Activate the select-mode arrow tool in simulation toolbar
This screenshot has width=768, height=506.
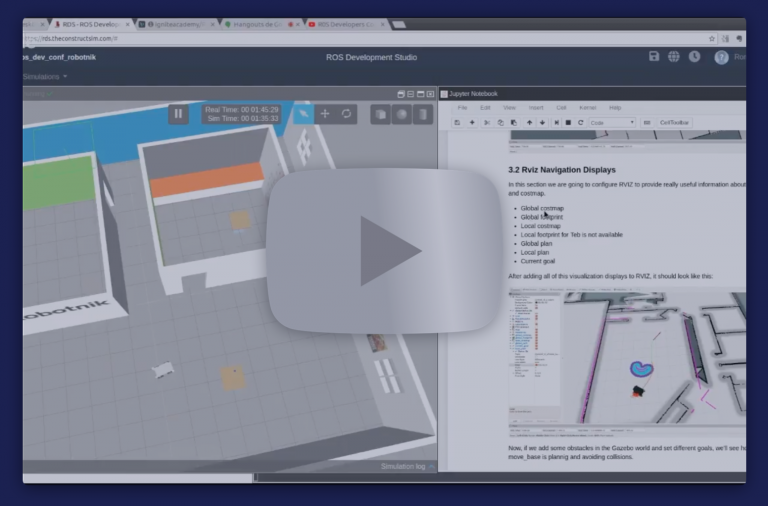point(304,114)
